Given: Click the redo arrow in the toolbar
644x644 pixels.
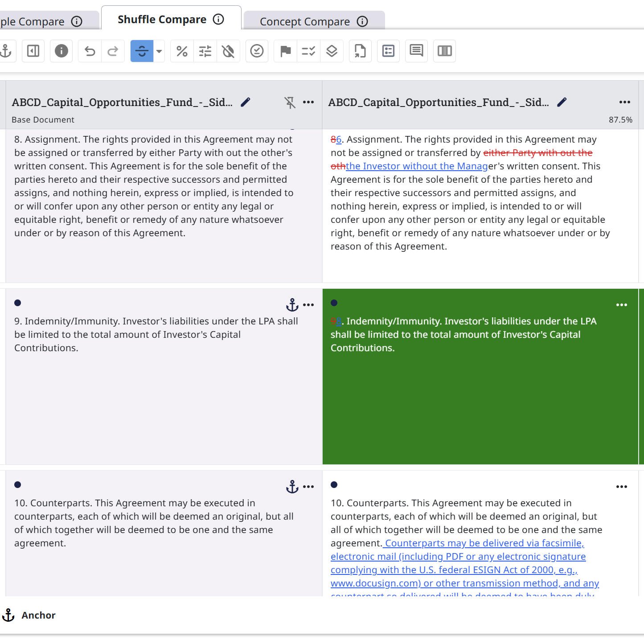Looking at the screenshot, I should coord(113,51).
